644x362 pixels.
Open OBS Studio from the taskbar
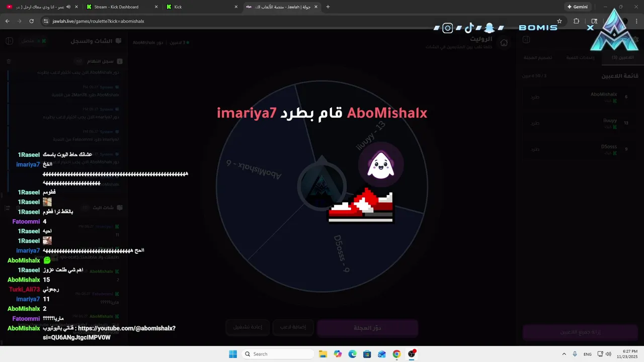pyautogui.click(x=412, y=354)
